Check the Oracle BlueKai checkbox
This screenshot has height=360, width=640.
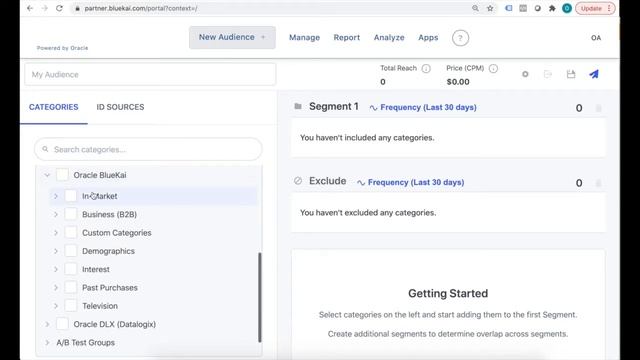click(x=62, y=175)
